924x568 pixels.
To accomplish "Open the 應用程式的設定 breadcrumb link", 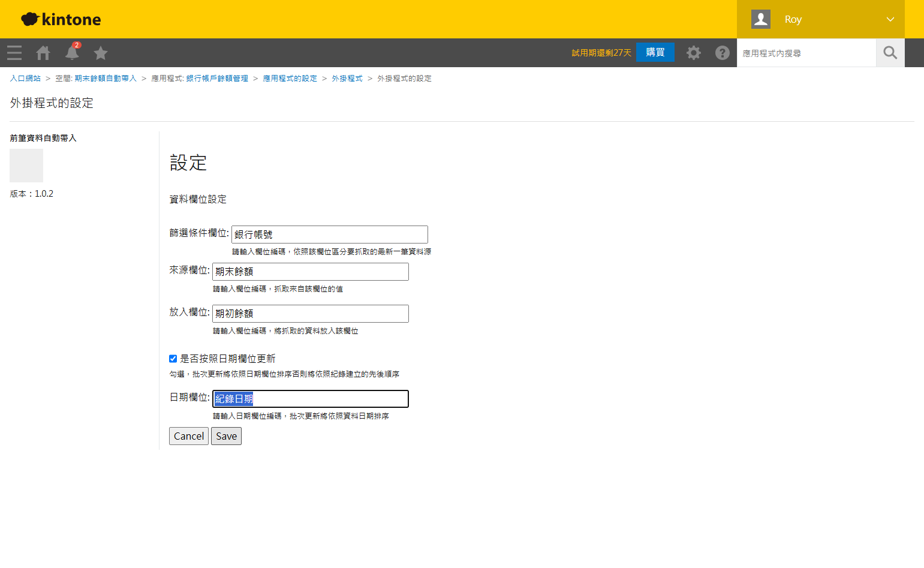I will click(290, 79).
